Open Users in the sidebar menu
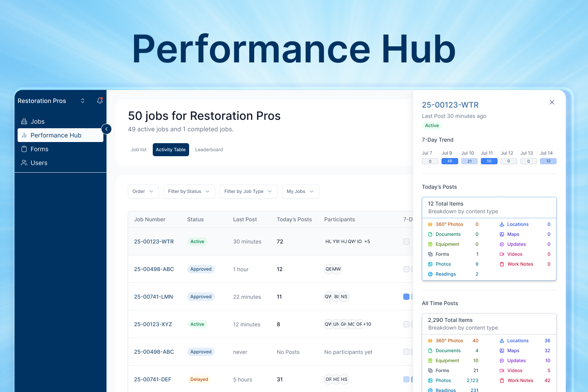Screen dimensions: 588x392 tap(60, 163)
